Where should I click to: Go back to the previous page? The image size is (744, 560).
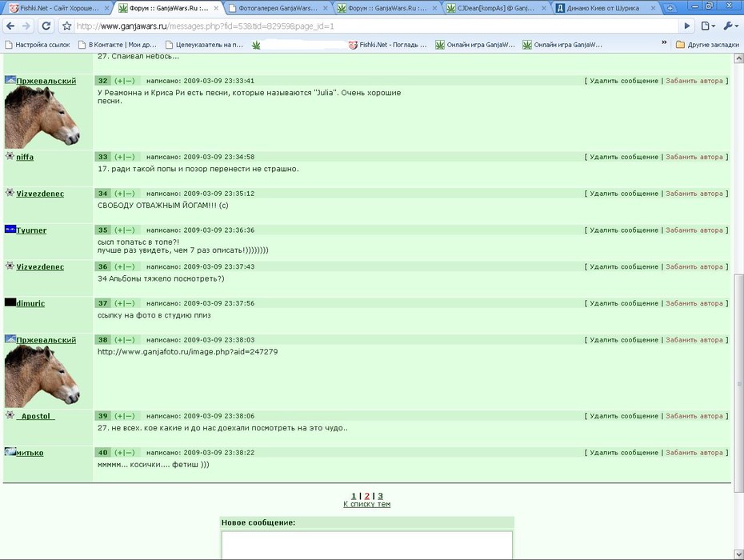coord(10,26)
